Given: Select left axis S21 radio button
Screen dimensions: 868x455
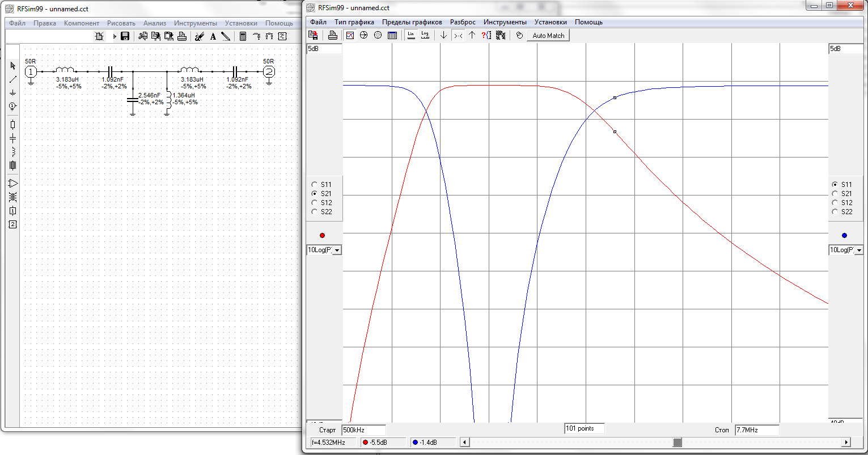Looking at the screenshot, I should [315, 194].
